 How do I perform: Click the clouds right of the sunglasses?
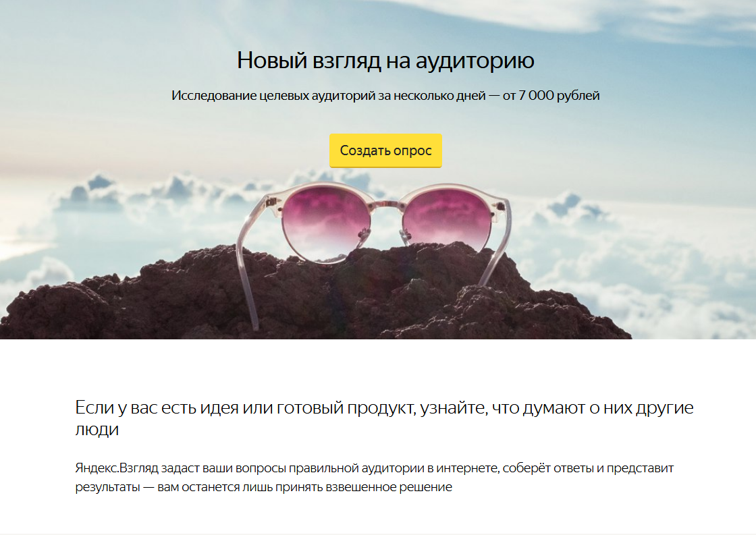tap(627, 250)
